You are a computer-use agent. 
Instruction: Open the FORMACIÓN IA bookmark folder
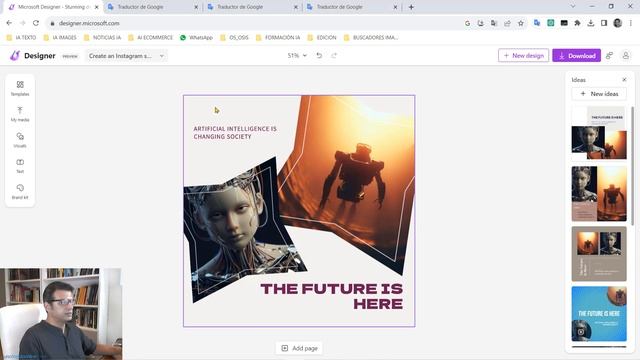[x=278, y=38]
